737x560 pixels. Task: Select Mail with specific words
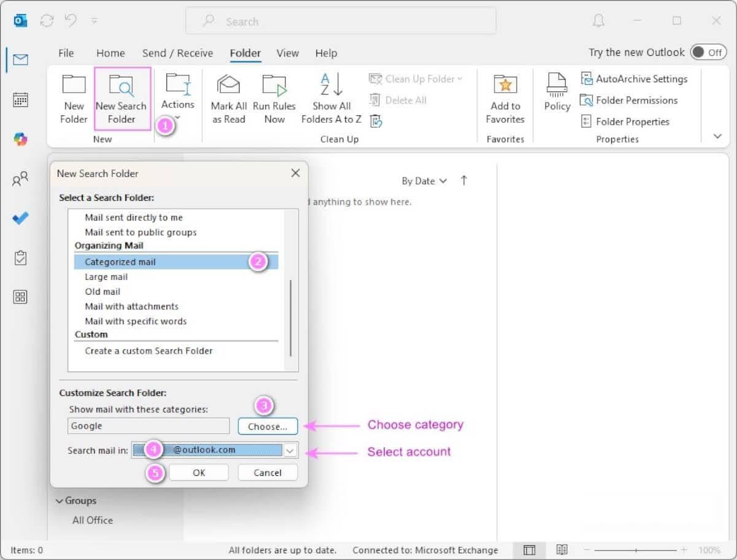(175, 321)
